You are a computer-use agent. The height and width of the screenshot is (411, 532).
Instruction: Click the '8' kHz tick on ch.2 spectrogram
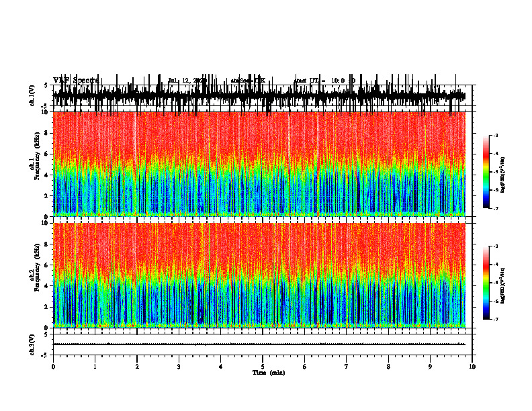tap(46, 244)
